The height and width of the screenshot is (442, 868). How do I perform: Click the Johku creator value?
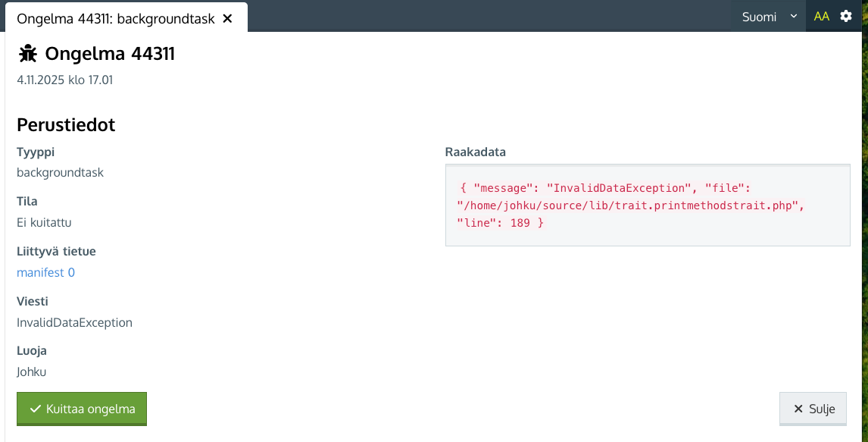32,371
